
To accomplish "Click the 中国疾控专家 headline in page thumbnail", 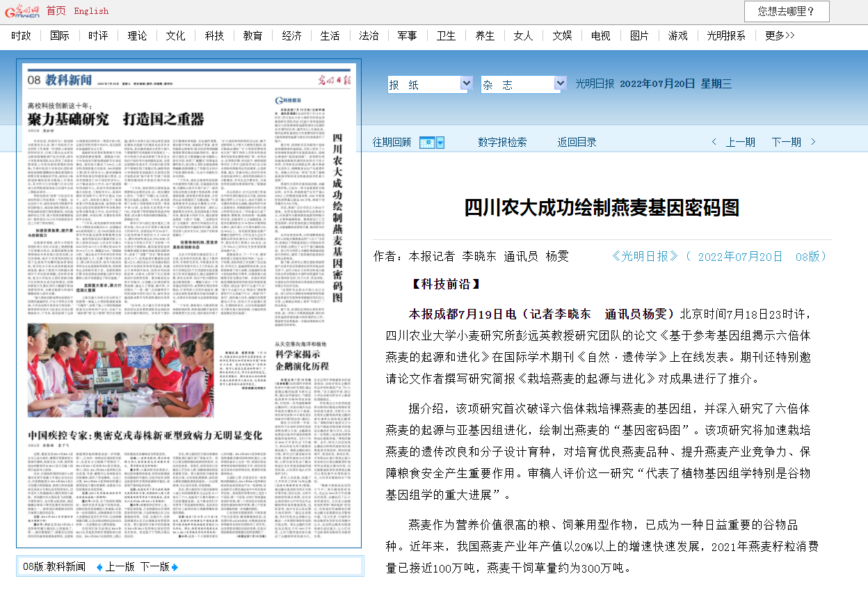I will coord(145,436).
